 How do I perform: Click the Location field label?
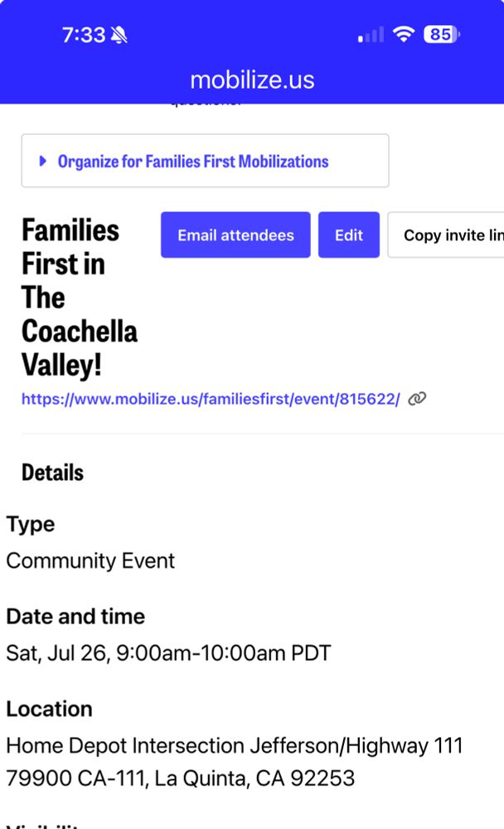49,709
